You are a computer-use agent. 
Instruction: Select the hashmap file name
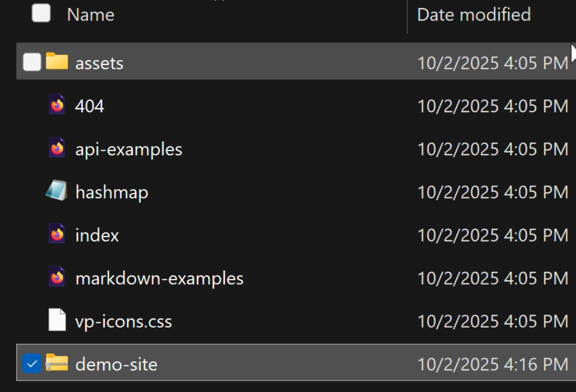pyautogui.click(x=112, y=192)
